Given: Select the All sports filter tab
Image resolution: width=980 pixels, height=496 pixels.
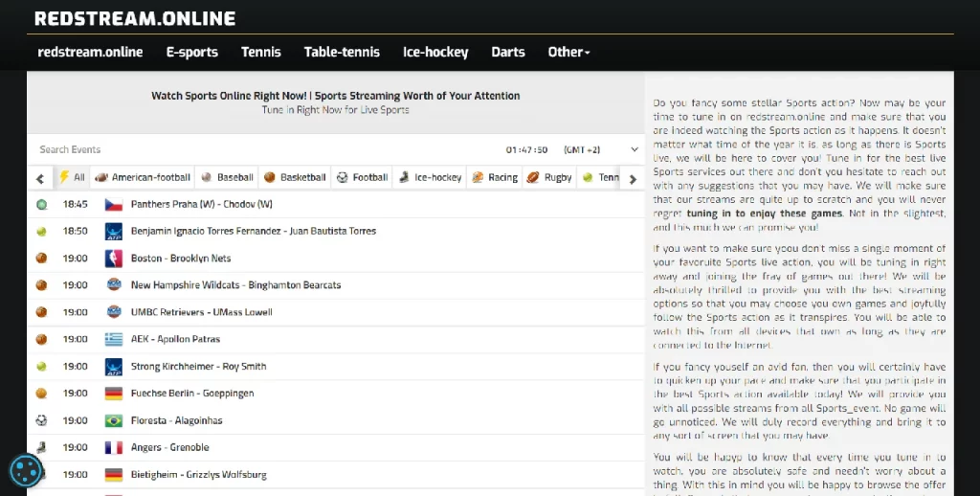Looking at the screenshot, I should pyautogui.click(x=72, y=178).
